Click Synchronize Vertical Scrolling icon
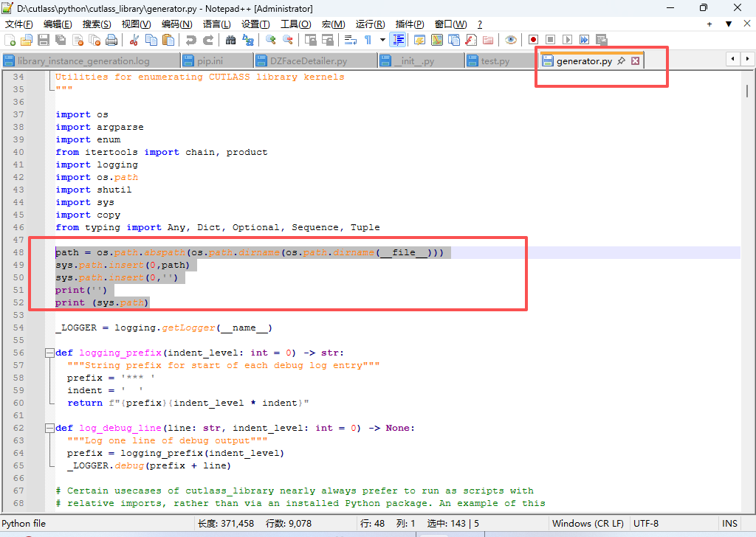 pyautogui.click(x=311, y=40)
